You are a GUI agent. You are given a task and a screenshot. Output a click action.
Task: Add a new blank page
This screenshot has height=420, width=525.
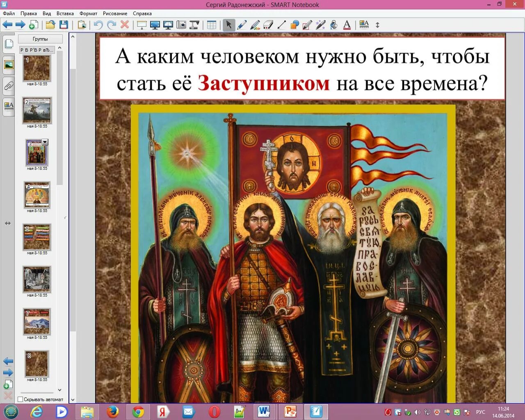pos(34,25)
